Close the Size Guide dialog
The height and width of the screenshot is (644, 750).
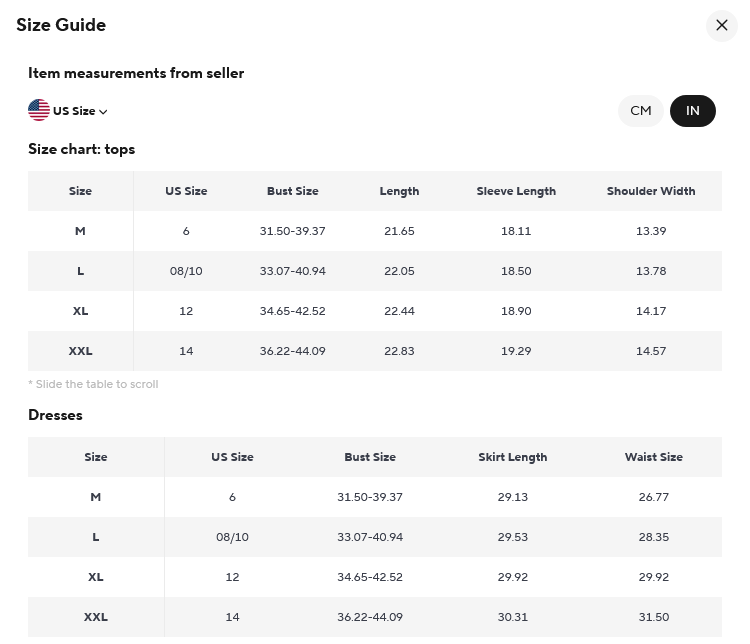721,25
